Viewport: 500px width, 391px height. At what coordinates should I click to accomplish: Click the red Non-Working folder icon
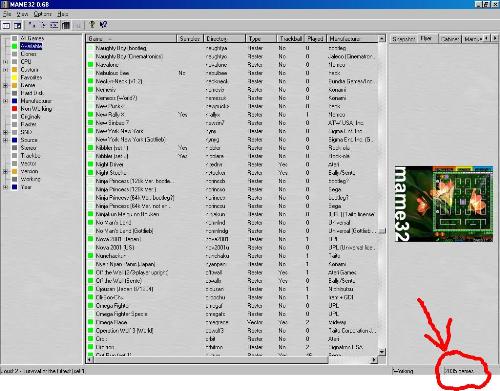pos(15,109)
